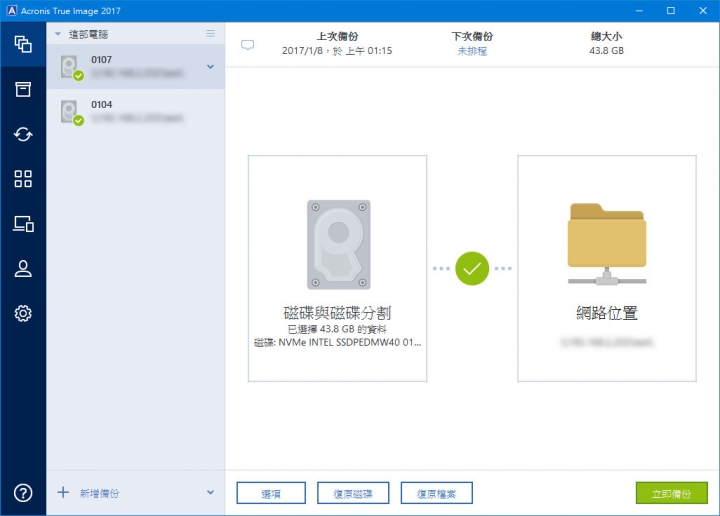Screen dimensions: 720x516
Task: Open the backup list menu (hamburger icon)
Action: pyautogui.click(x=210, y=34)
